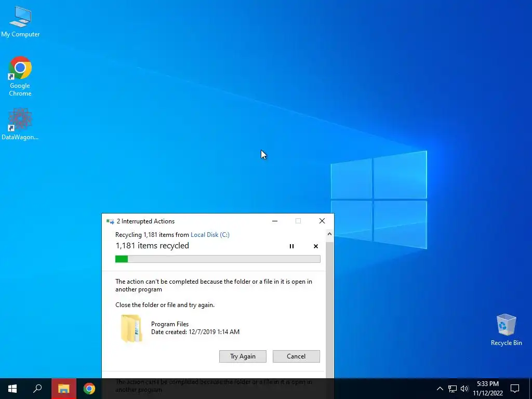Click the '1,181 items recycled' text
This screenshot has width=532, height=399.
point(152,246)
